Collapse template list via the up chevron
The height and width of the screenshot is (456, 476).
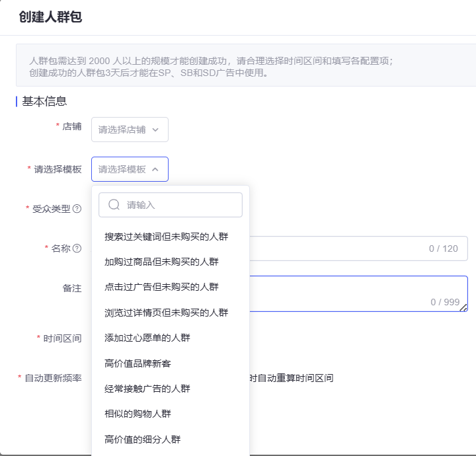coord(155,169)
